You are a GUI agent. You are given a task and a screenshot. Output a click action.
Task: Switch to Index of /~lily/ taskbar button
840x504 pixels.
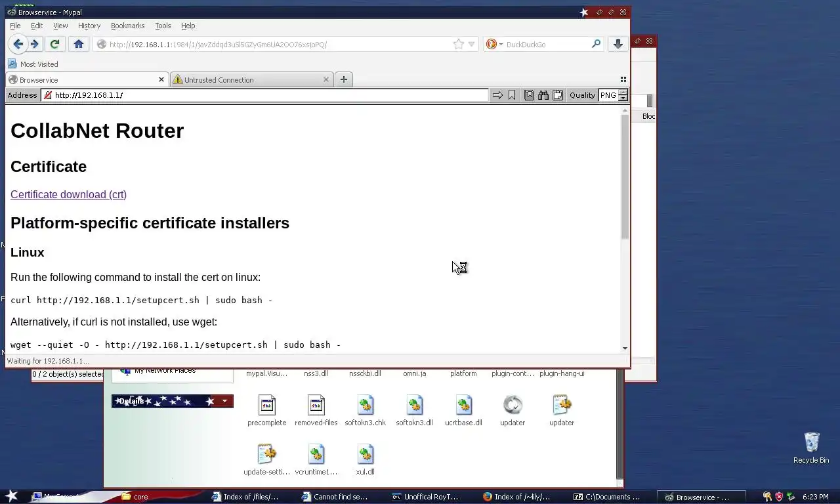click(x=522, y=497)
